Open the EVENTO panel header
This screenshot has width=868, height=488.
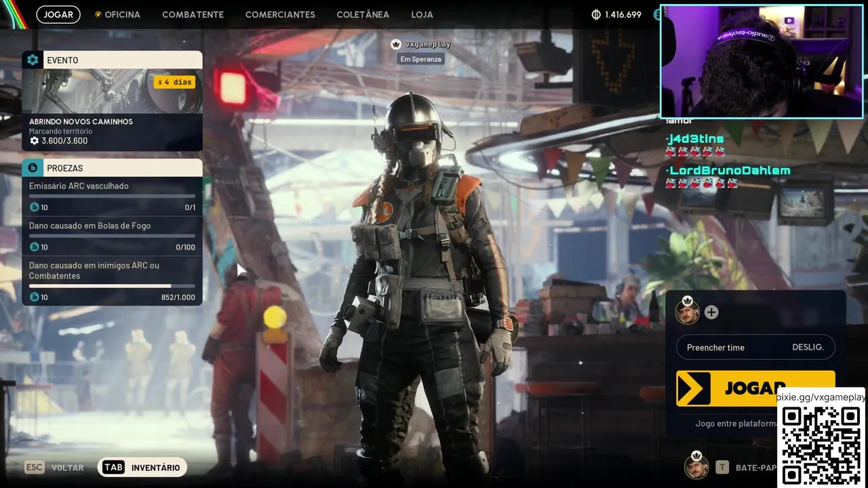point(112,60)
